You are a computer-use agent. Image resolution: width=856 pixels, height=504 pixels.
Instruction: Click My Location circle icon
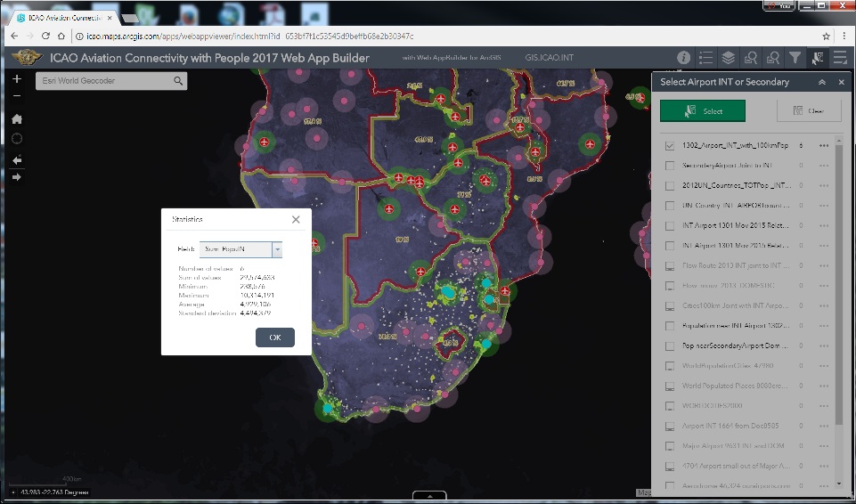[x=17, y=139]
